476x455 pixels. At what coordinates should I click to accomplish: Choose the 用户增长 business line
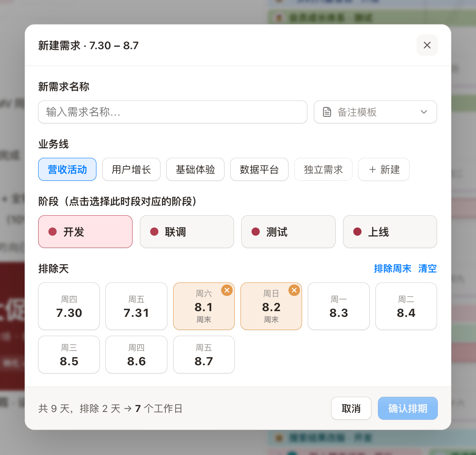click(131, 169)
